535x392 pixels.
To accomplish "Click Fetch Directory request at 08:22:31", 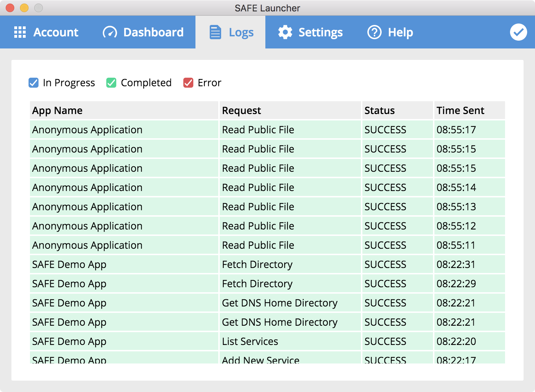I will pos(290,264).
